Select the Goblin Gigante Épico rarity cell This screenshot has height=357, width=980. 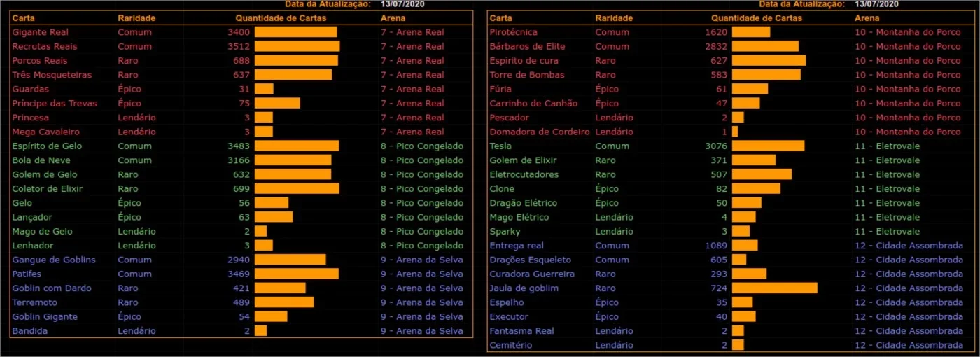pos(129,317)
